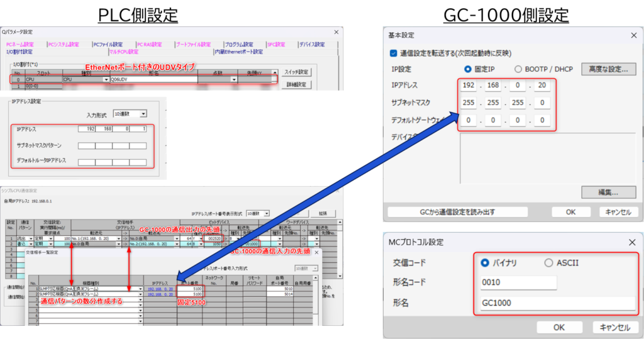644x339 pixels.
Task: Click the 168 octet of GC-1000 IPアドレス
Action: tap(493, 85)
